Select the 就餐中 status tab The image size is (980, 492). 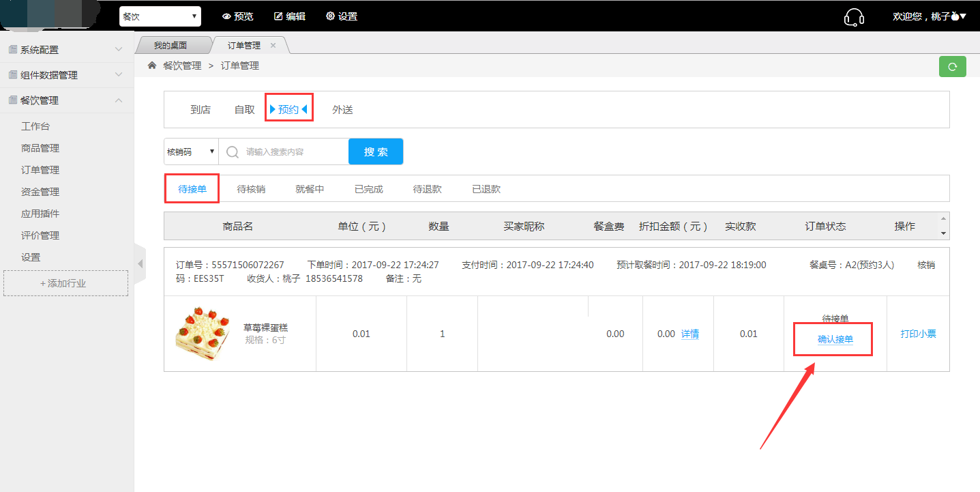(x=310, y=189)
